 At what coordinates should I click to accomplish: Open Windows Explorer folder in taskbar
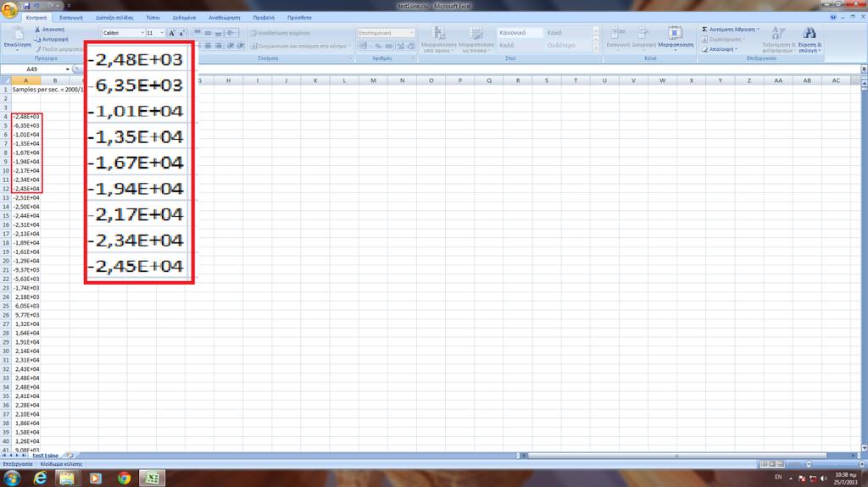click(67, 478)
